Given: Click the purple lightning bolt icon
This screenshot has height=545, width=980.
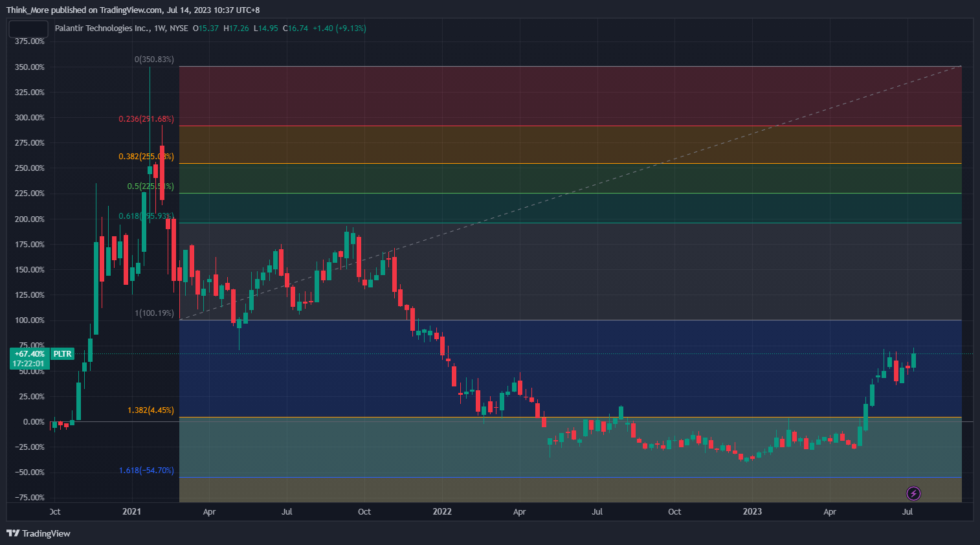Looking at the screenshot, I should tap(913, 494).
